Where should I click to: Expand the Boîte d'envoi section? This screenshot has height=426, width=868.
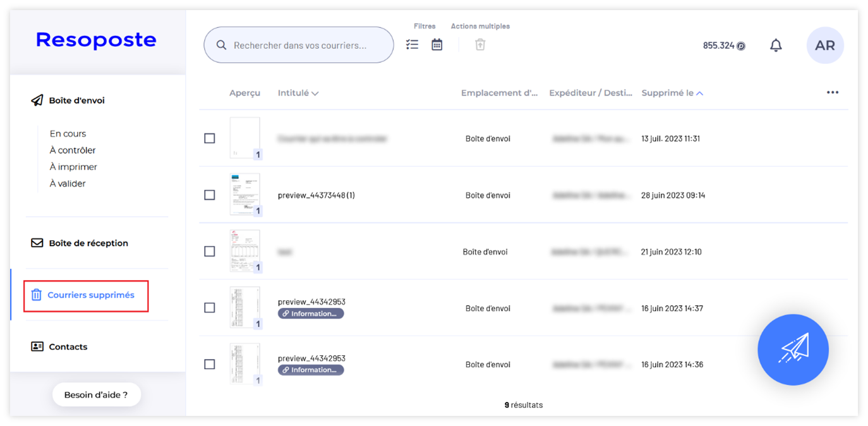76,100
